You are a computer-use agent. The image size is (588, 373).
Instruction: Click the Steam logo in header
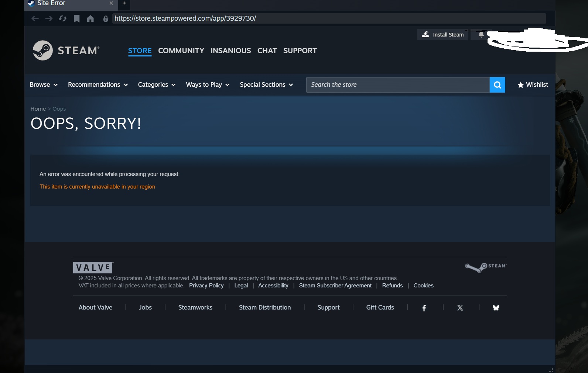pos(66,51)
